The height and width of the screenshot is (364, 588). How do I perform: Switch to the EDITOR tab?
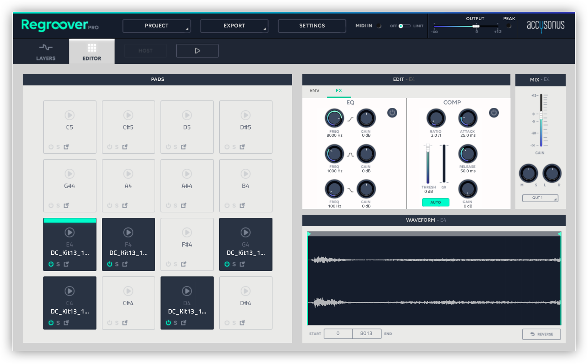(92, 52)
